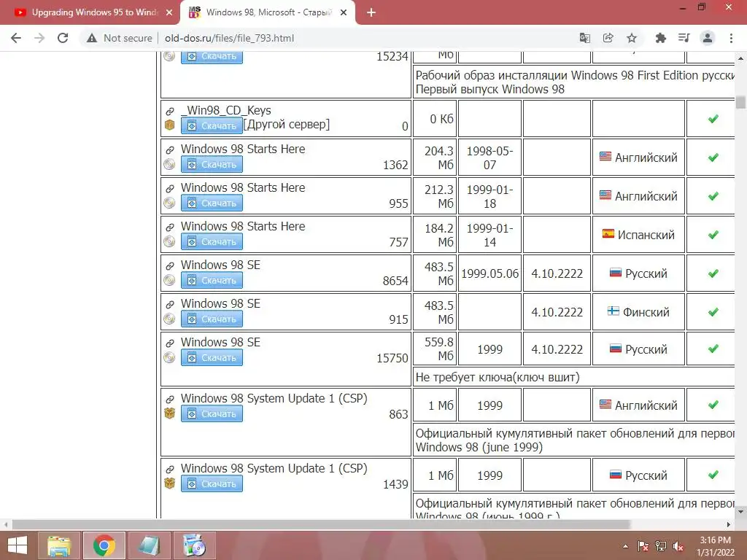Open the Windows Start button
Image resolution: width=747 pixels, height=560 pixels.
coord(18,545)
